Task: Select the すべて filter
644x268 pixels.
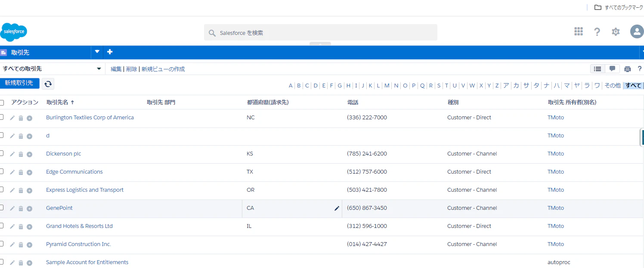Action: click(x=633, y=86)
